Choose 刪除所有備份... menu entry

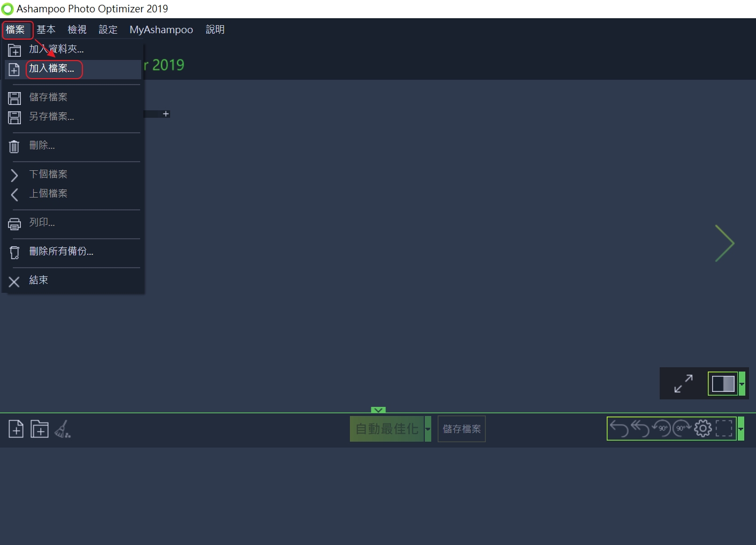[x=73, y=252]
